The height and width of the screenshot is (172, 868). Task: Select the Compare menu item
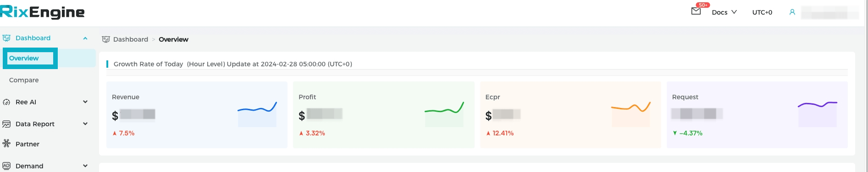click(24, 80)
